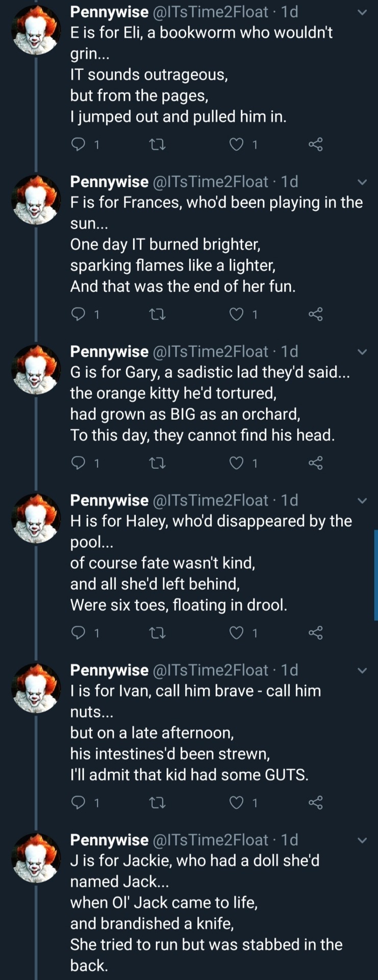
Task: Retweet the 'E is for Eli' tweet
Action: click(x=157, y=145)
